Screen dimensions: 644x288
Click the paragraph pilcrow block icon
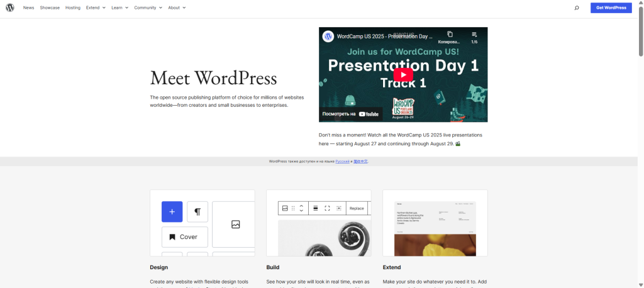197,212
